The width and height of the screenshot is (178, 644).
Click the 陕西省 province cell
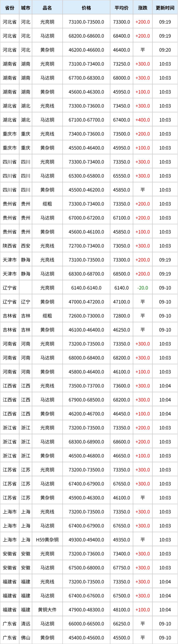[x=10, y=246]
